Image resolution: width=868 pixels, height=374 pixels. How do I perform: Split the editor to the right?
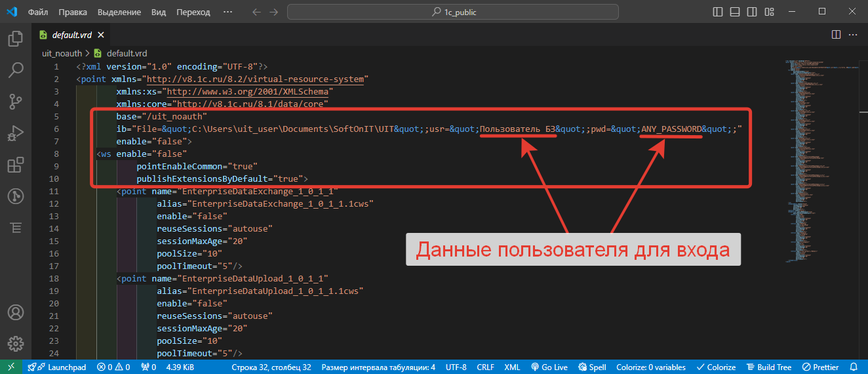836,35
